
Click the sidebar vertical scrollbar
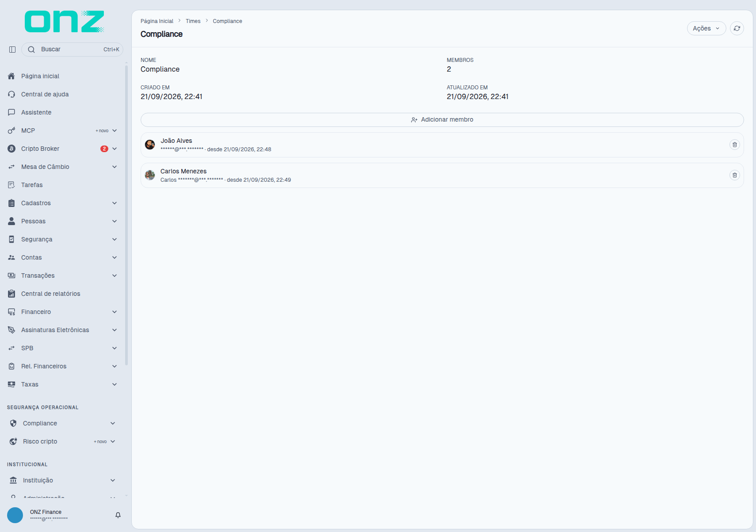point(126,215)
